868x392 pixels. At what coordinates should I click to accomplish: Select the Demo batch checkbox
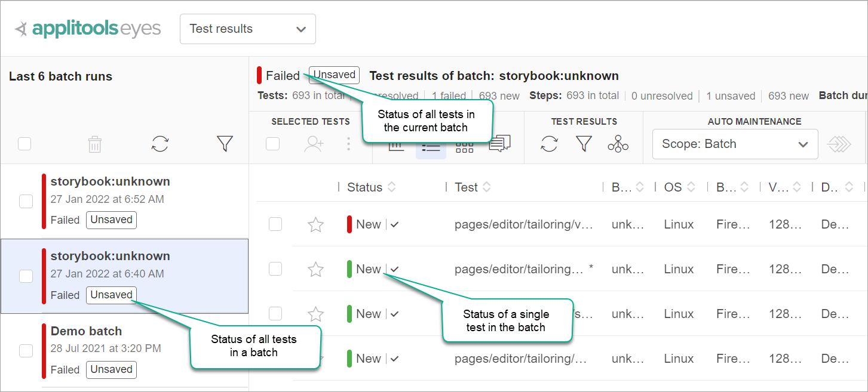pyautogui.click(x=26, y=351)
